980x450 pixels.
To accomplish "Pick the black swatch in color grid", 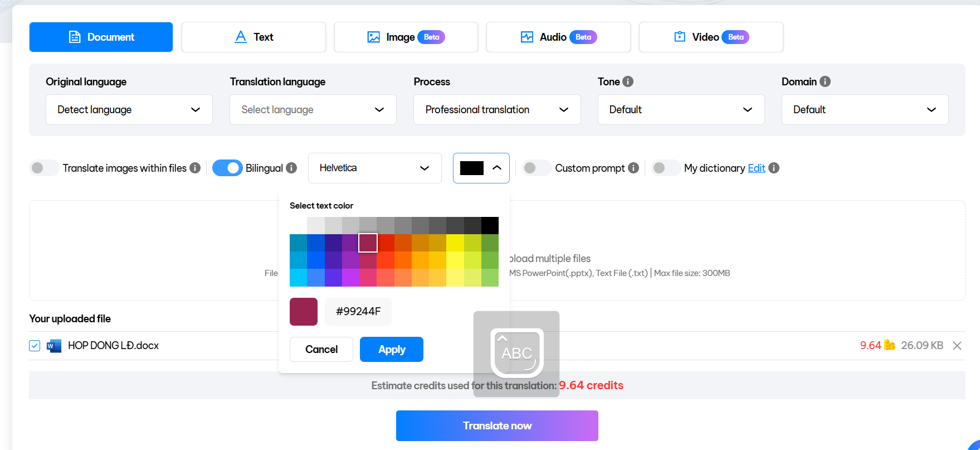I will click(x=490, y=226).
